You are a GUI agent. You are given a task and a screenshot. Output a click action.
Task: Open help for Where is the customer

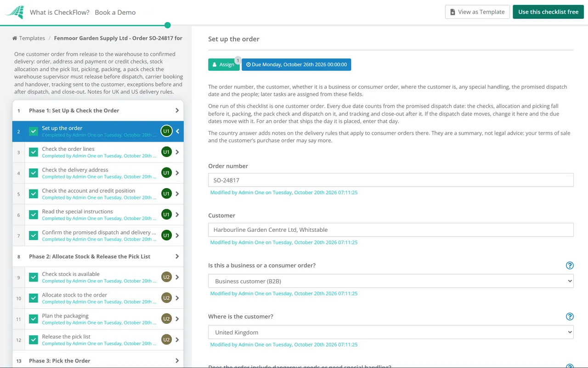tap(570, 316)
